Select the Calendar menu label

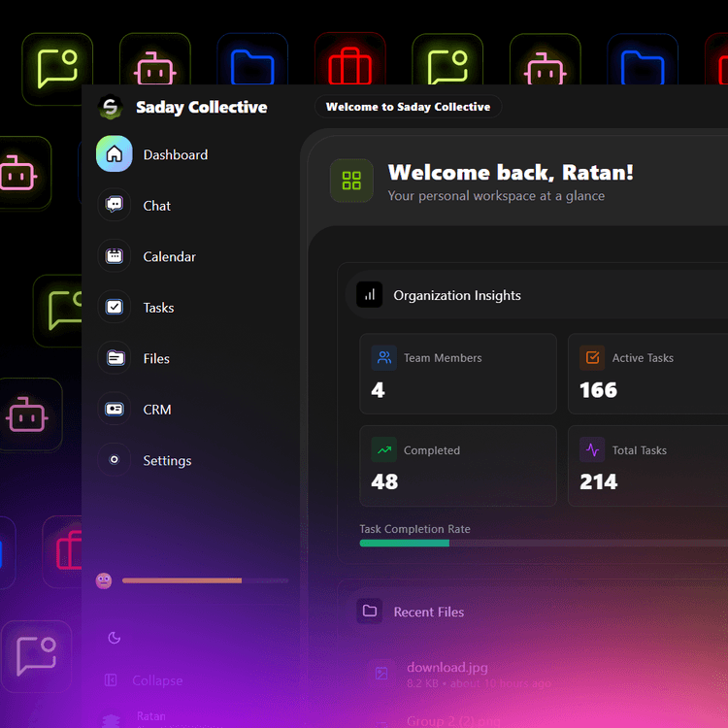point(169,256)
